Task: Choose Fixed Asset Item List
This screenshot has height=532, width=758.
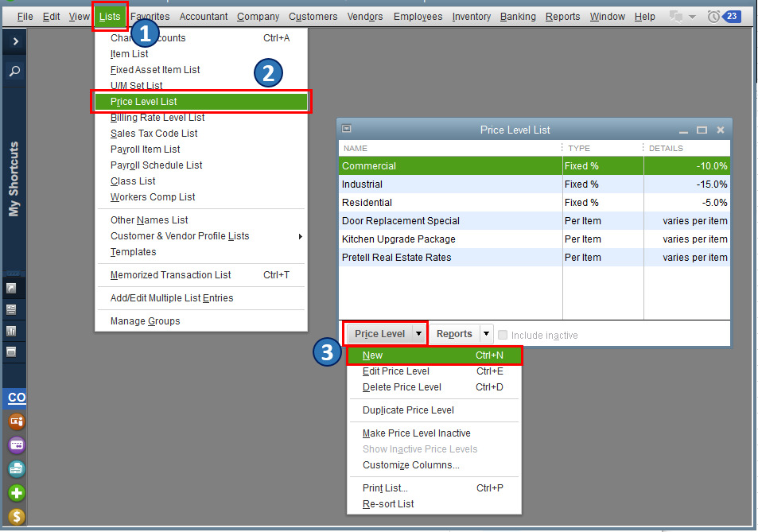Action: (201, 69)
